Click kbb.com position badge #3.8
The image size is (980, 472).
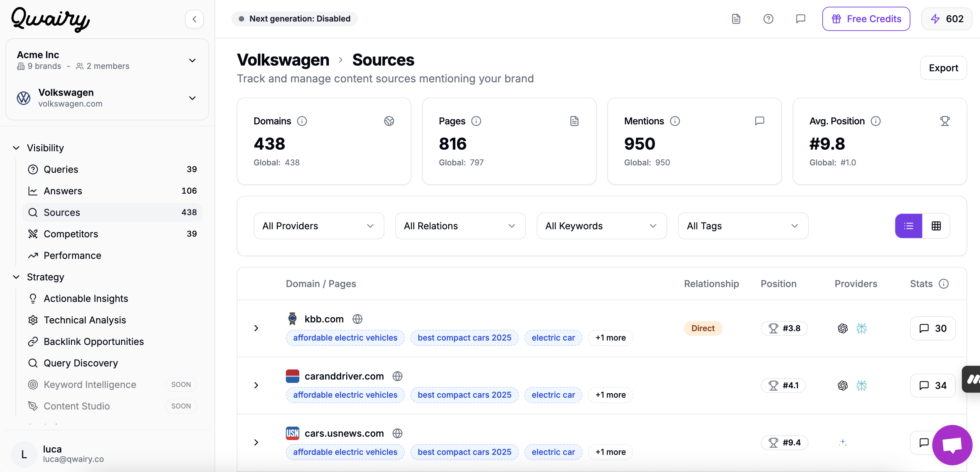785,328
